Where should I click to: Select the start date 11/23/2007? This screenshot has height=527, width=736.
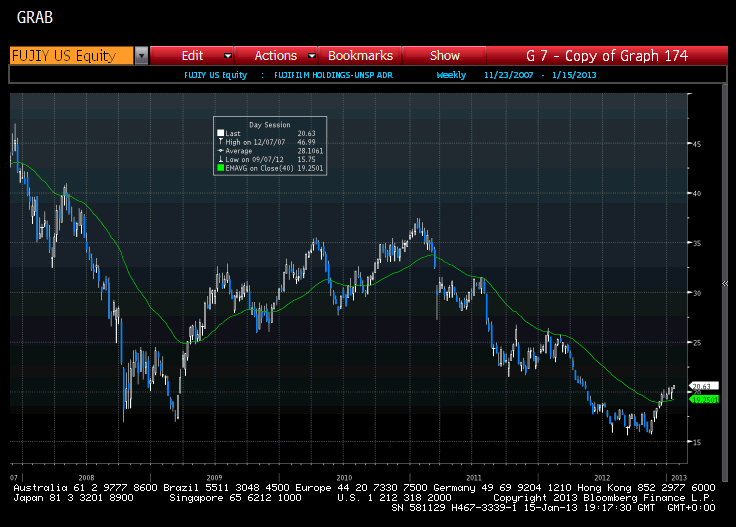(508, 75)
